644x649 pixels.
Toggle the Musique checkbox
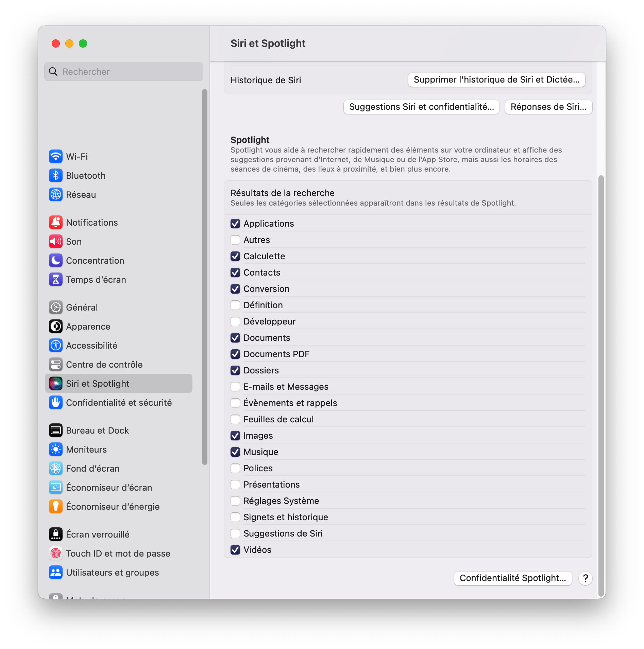[x=235, y=452]
